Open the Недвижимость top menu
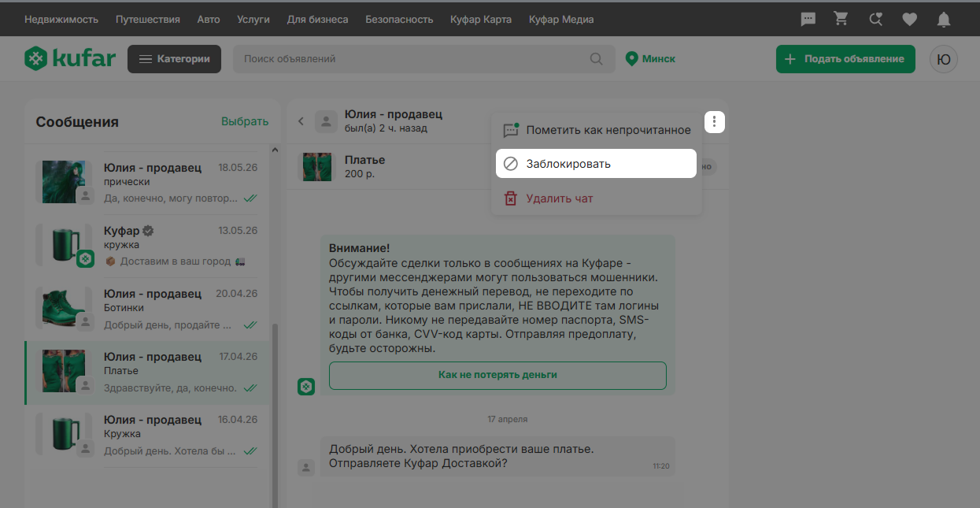Image resolution: width=980 pixels, height=508 pixels. 61,19
